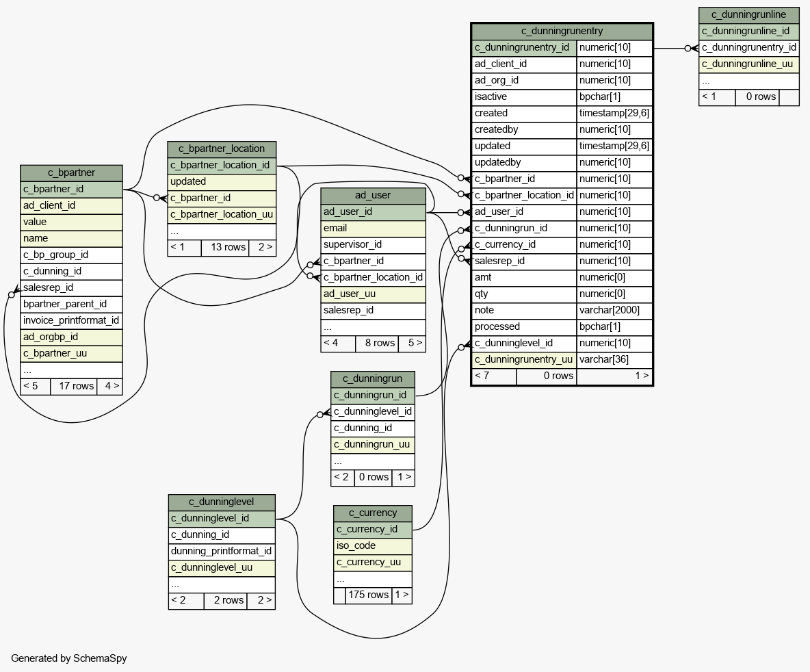Click the c_currency table title

pos(372,513)
